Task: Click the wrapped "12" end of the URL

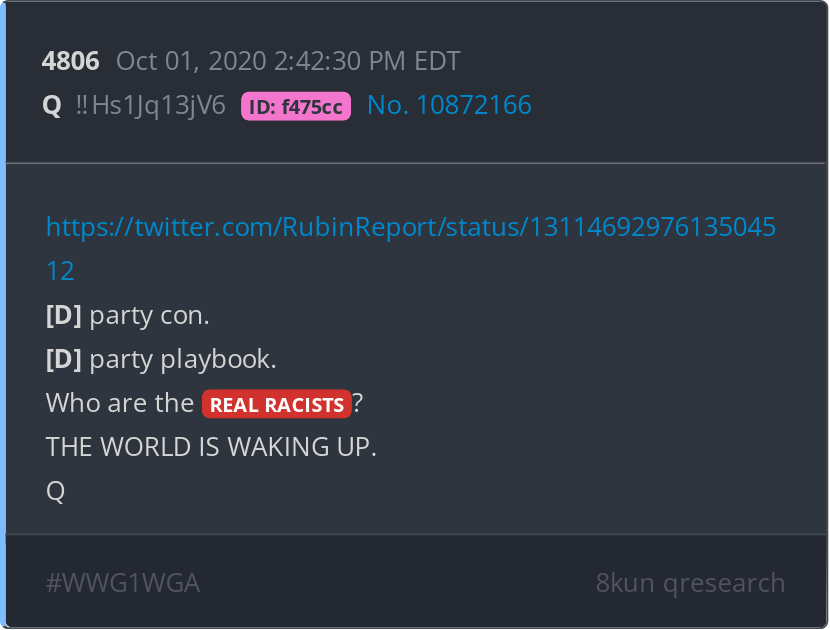Action: 60,271
